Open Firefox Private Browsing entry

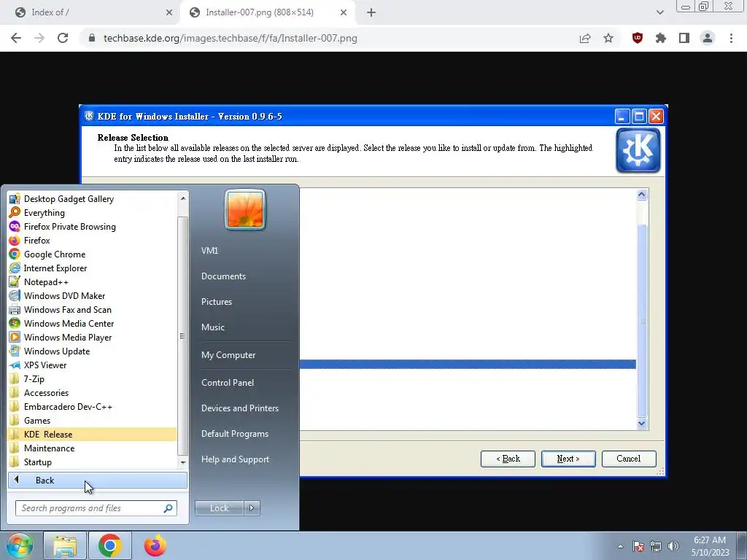(92, 226)
